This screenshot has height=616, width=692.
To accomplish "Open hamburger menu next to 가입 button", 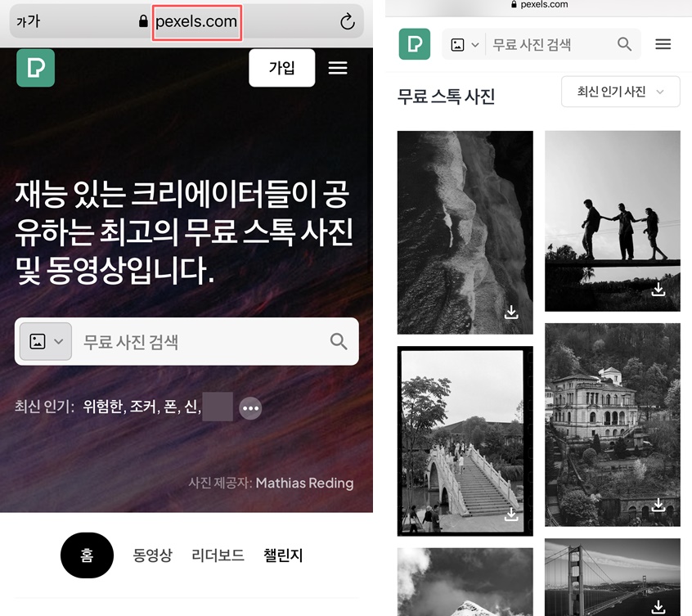I will [x=338, y=68].
